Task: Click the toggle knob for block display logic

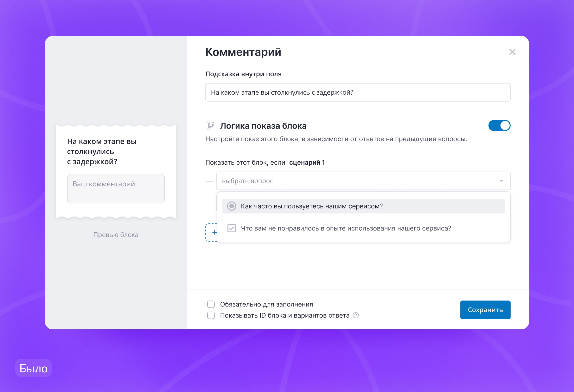Action: click(505, 125)
